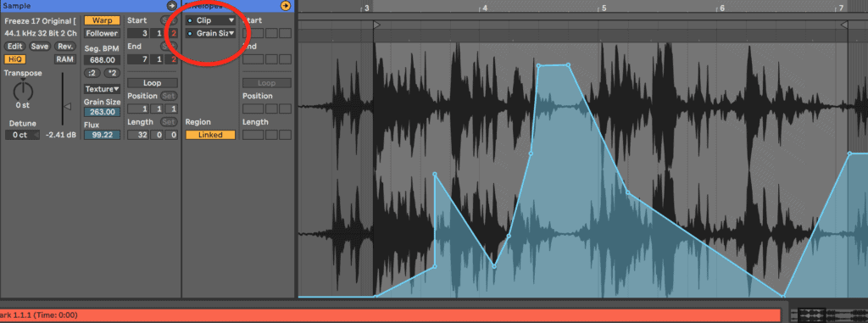Click the loop end marker triangle
Viewport: 868px width, 323px height.
tap(844, 25)
